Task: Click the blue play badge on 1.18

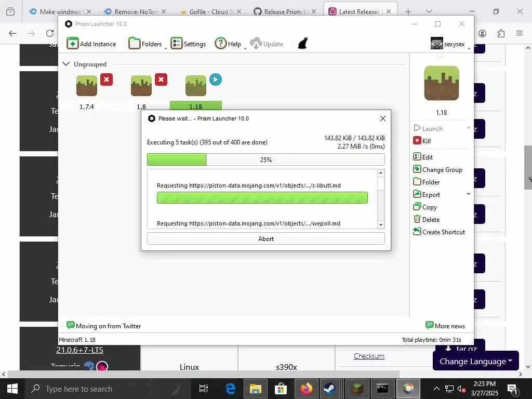Action: coord(216,79)
